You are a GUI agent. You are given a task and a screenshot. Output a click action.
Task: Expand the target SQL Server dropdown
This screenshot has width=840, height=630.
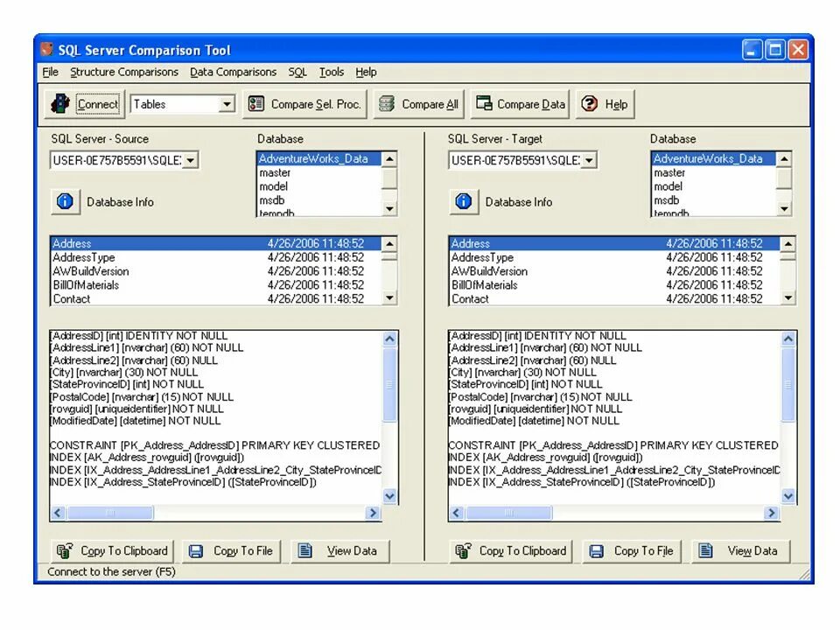click(589, 160)
